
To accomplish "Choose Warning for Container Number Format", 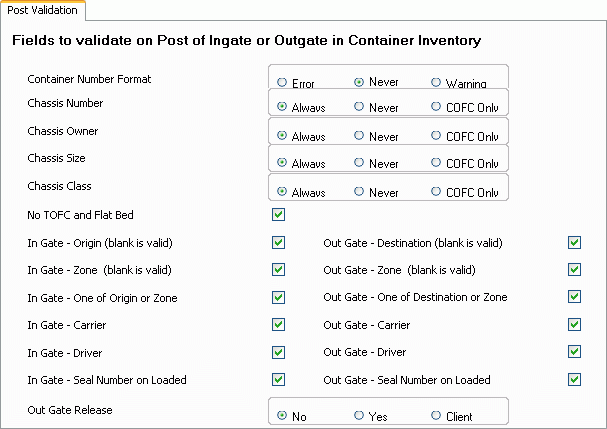I will [x=436, y=83].
